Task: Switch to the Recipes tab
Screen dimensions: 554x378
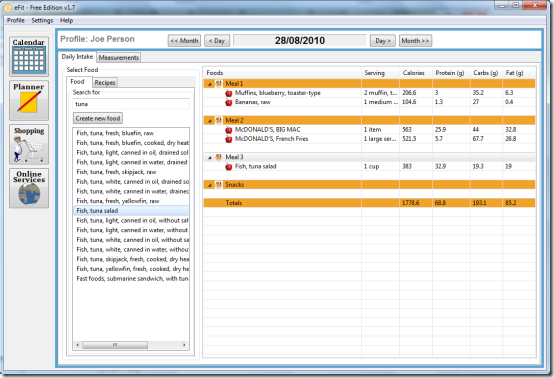Action: [105, 82]
